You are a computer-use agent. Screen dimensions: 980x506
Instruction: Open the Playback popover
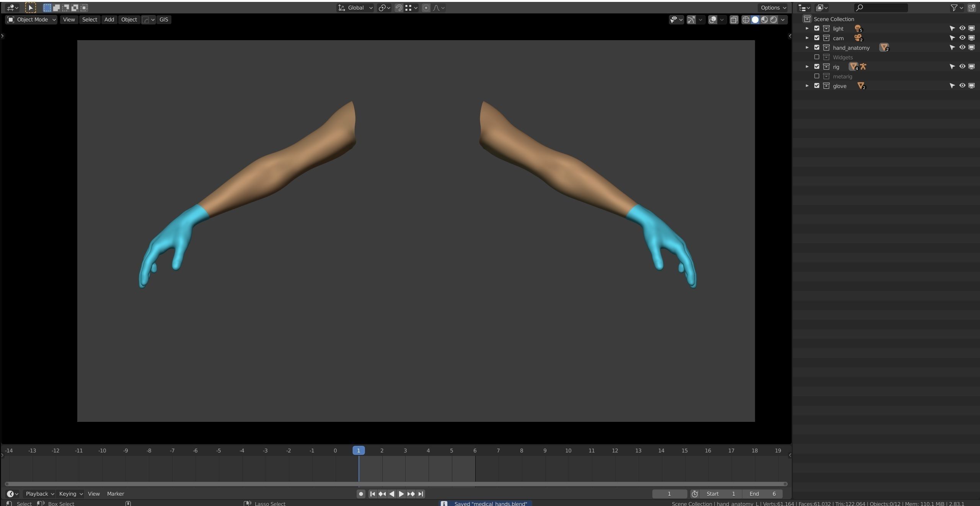pos(39,494)
